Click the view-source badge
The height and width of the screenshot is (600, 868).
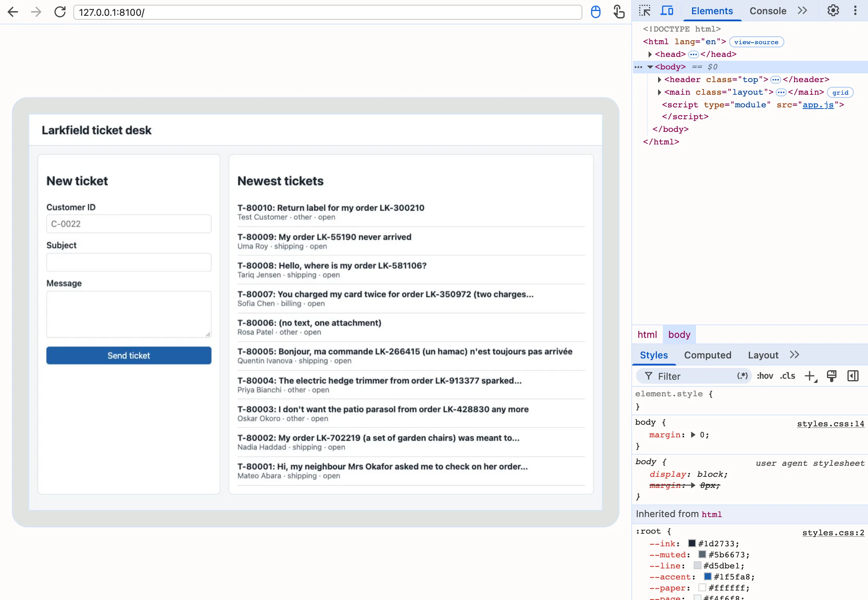point(756,42)
